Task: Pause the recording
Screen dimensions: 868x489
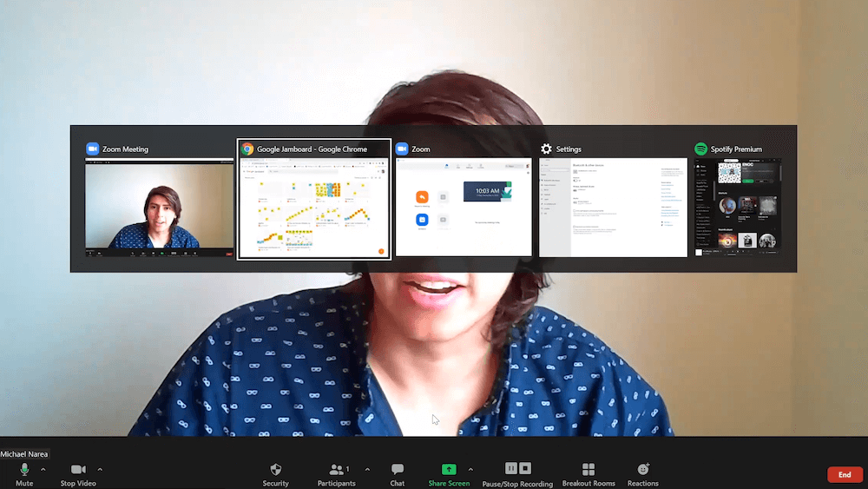Action: (x=510, y=468)
